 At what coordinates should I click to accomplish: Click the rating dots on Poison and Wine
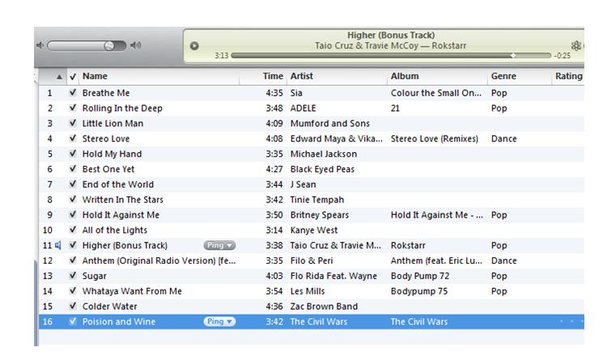pos(571,321)
